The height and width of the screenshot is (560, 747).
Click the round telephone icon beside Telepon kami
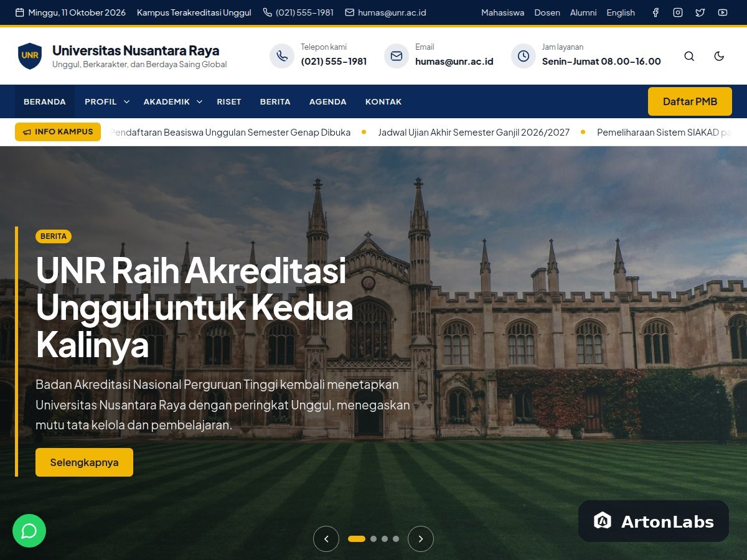tap(282, 56)
